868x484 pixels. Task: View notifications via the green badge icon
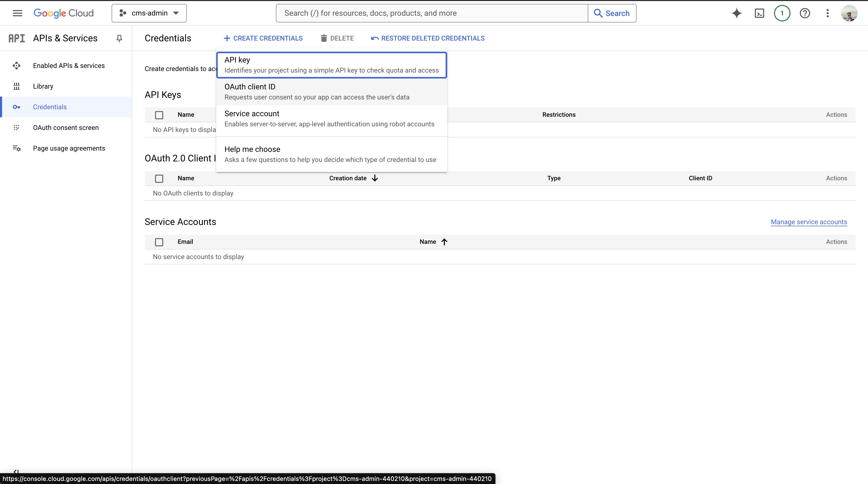(x=782, y=13)
